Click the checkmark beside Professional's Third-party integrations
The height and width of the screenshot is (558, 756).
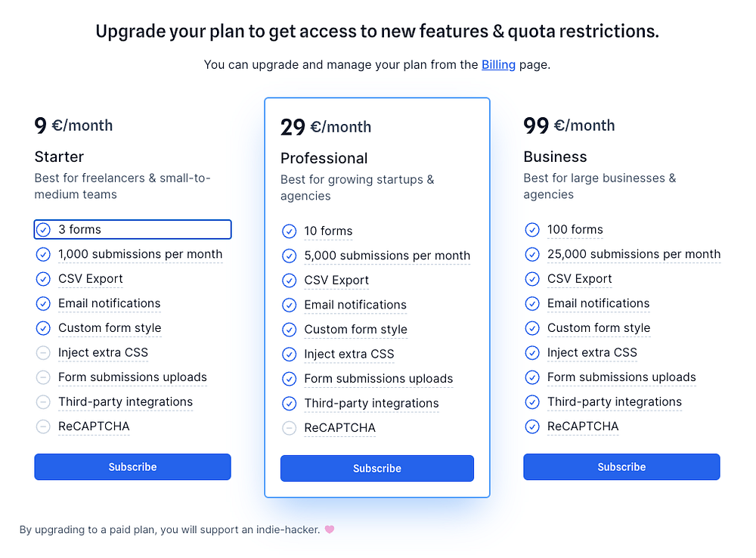point(289,404)
